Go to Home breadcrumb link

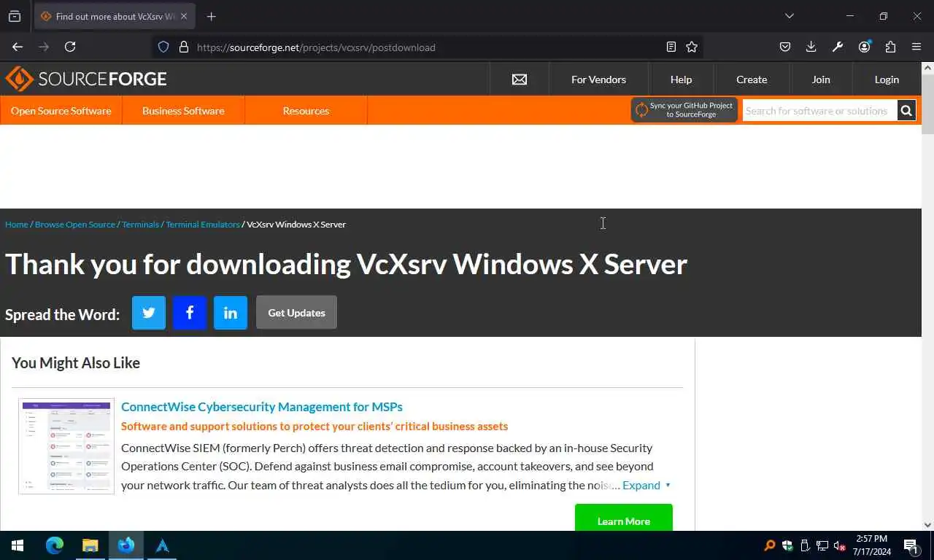[16, 225]
